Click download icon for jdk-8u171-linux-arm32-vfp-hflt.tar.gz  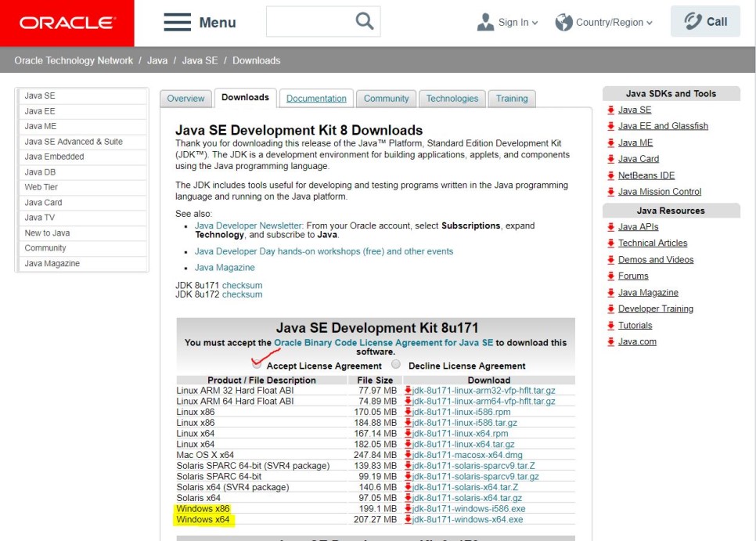(408, 390)
